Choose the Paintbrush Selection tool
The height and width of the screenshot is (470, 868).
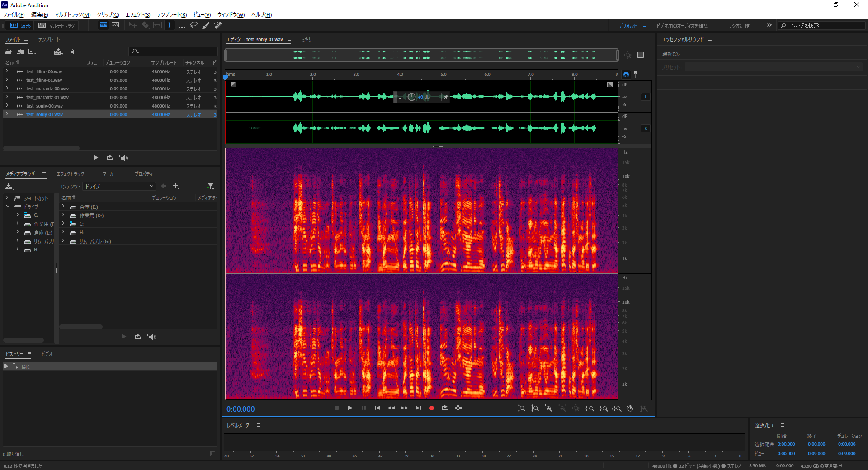click(x=206, y=25)
